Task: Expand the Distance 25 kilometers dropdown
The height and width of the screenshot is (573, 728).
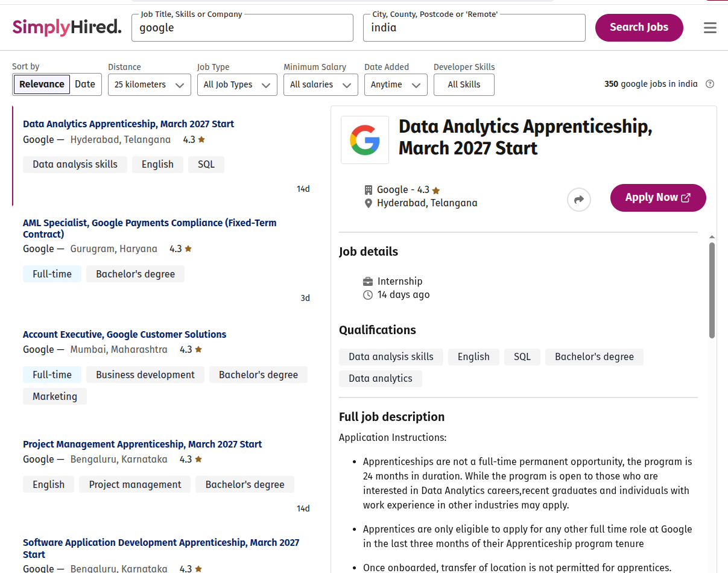Action: point(150,84)
